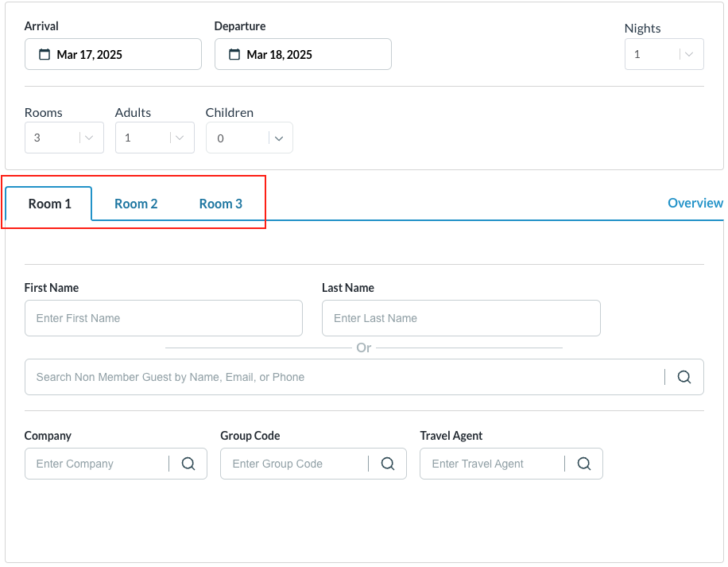Click the Enter Company input field
This screenshot has width=728, height=567.
(x=97, y=464)
